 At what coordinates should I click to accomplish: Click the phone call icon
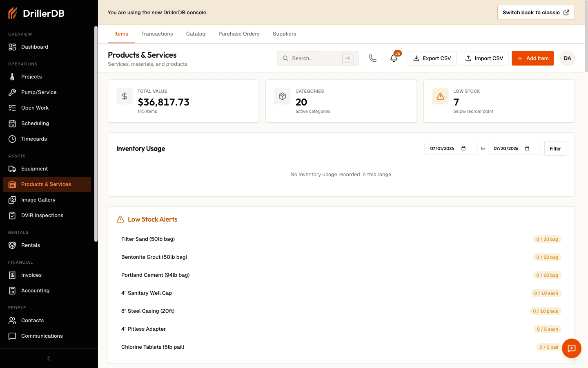pos(372,58)
